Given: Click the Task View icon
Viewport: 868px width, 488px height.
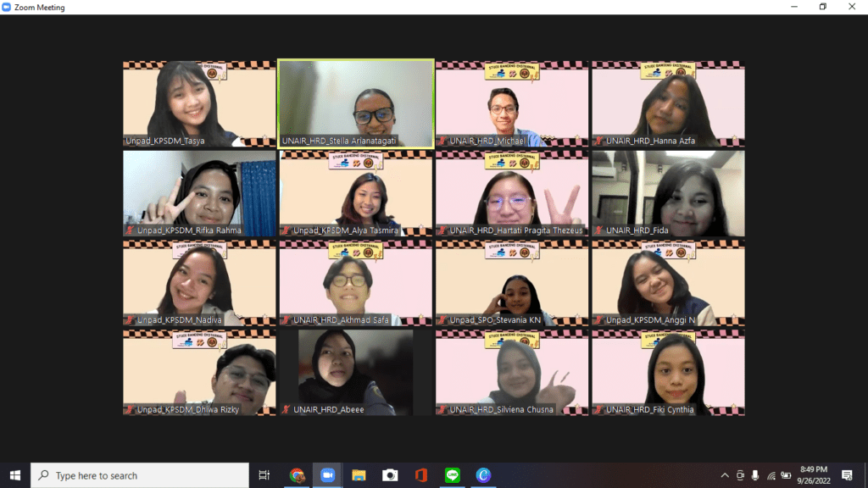Looking at the screenshot, I should click(264, 475).
